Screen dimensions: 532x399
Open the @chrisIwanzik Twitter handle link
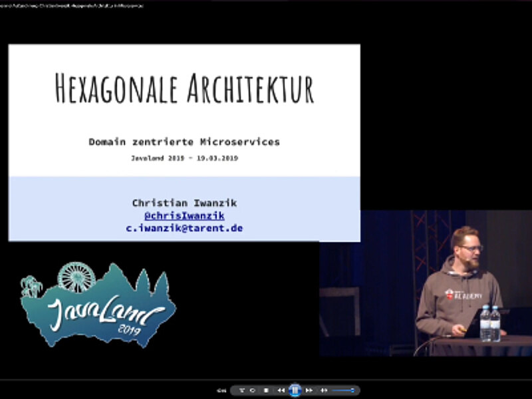(184, 215)
